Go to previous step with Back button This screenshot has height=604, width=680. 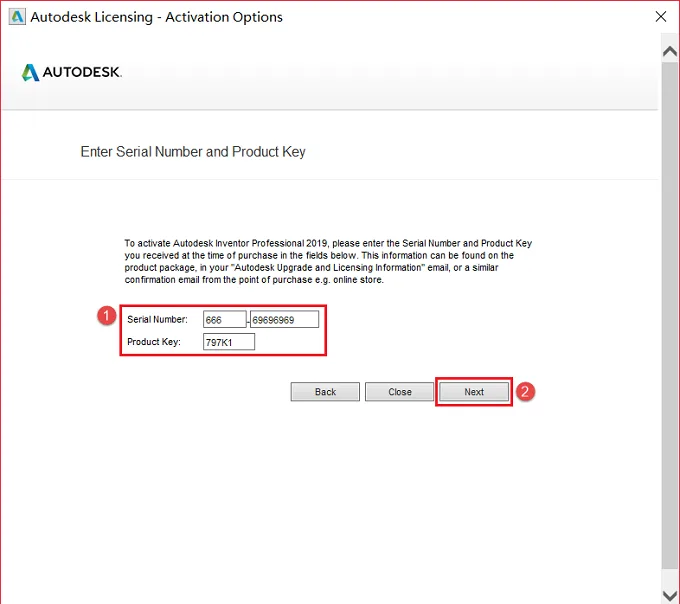(325, 392)
